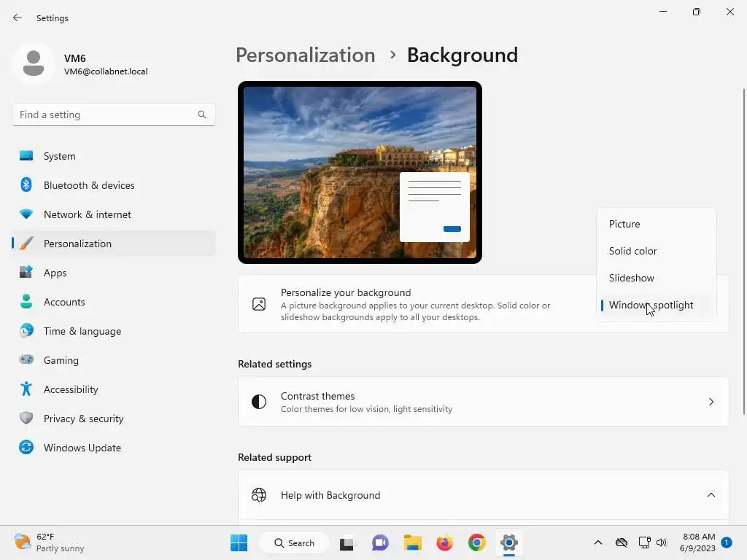Click the Gaming controller icon
747x560 pixels.
[26, 359]
